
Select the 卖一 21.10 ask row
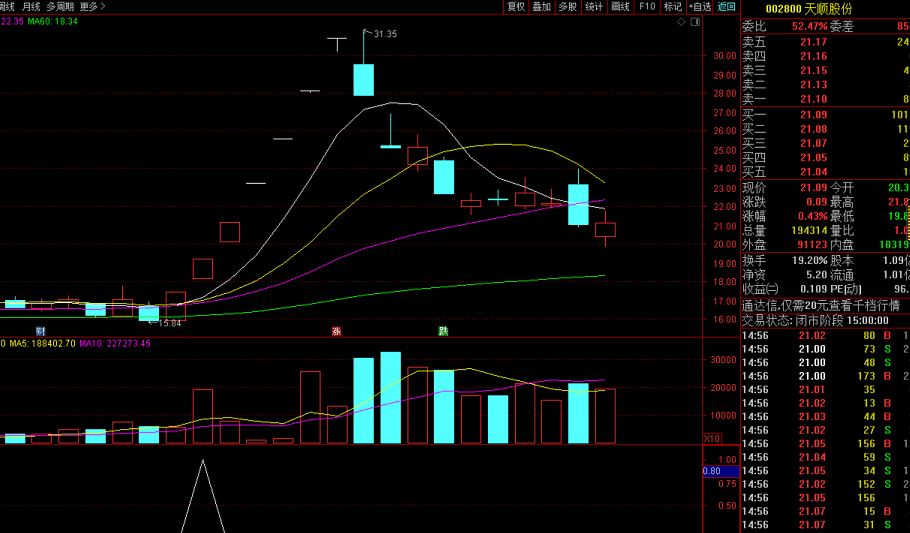[x=825, y=99]
